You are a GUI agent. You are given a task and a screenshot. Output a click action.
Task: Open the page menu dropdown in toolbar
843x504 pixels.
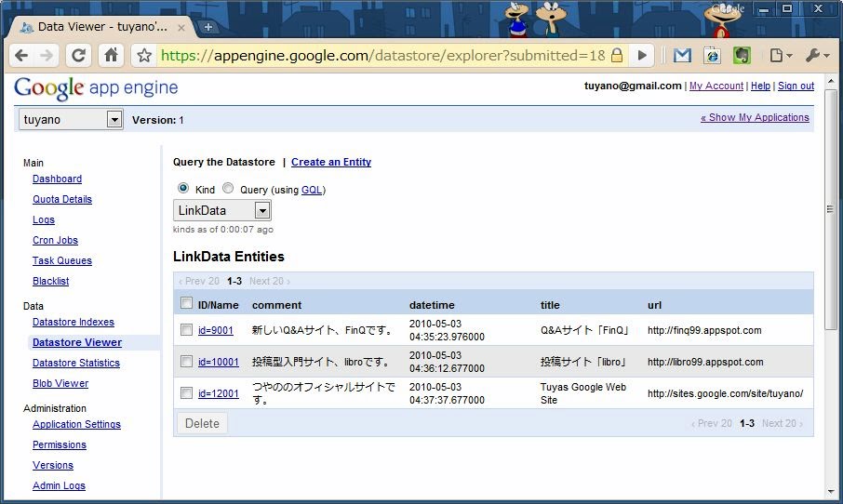(781, 56)
